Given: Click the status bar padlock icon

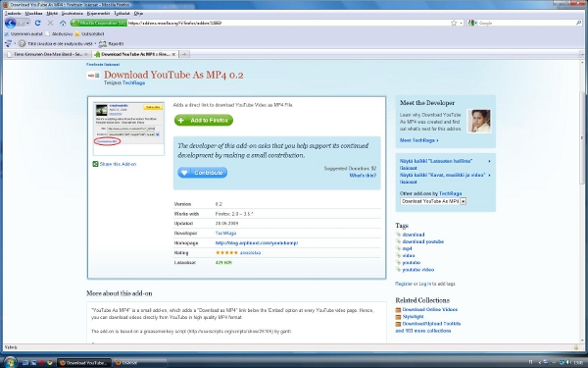Looking at the screenshot, I should click(x=575, y=347).
